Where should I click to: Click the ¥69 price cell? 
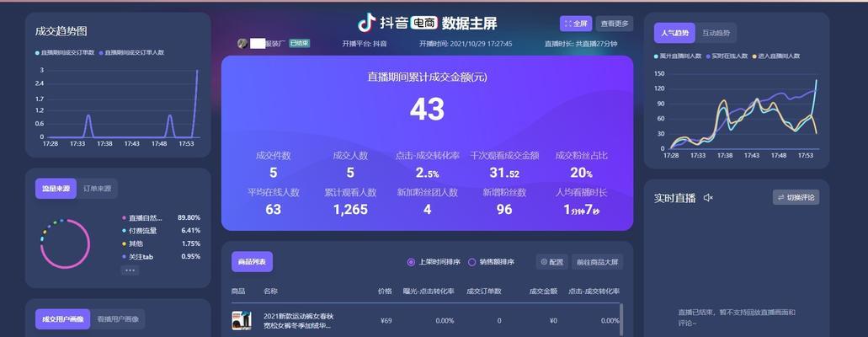pyautogui.click(x=386, y=320)
